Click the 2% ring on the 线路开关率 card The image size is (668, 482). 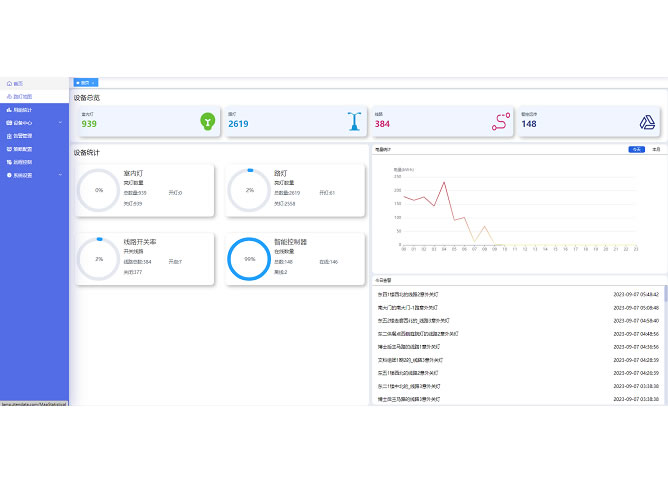point(98,258)
